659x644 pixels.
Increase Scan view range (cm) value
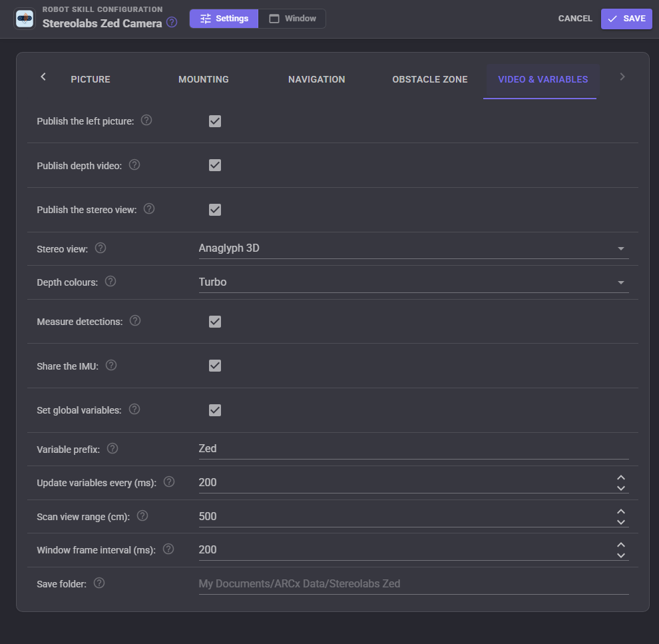621,511
